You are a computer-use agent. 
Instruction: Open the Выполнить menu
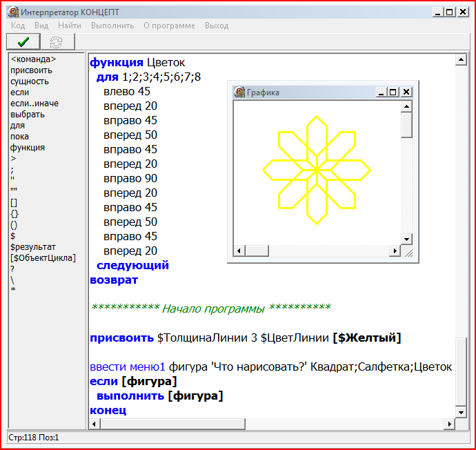pos(112,26)
